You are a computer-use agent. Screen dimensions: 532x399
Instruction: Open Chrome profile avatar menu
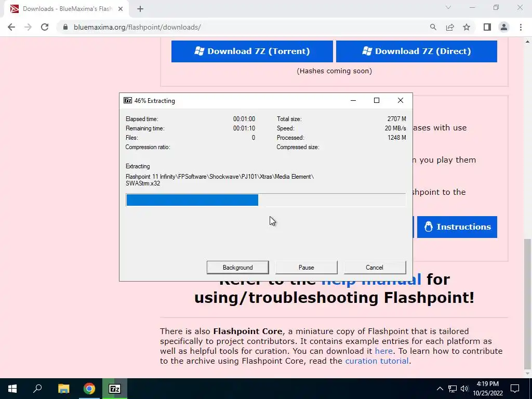tap(504, 27)
